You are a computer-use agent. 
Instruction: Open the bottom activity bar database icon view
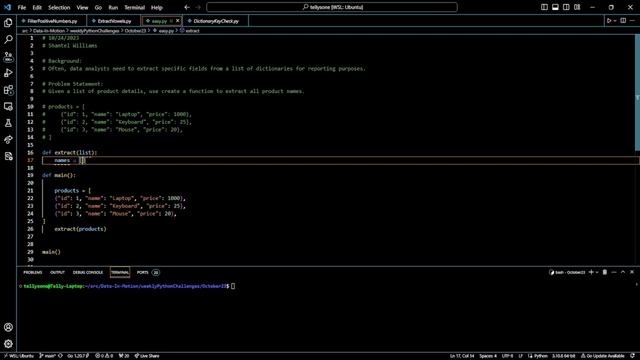tap(8, 156)
